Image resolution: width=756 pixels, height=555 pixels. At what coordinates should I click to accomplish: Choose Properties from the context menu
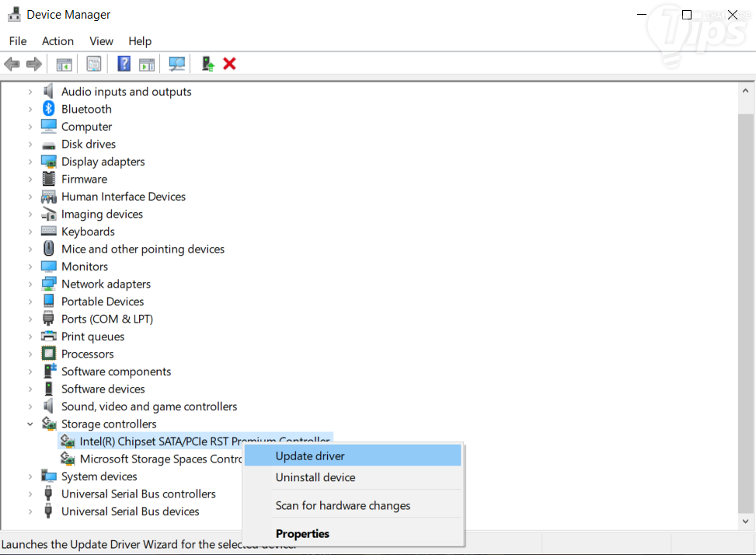tap(353, 534)
